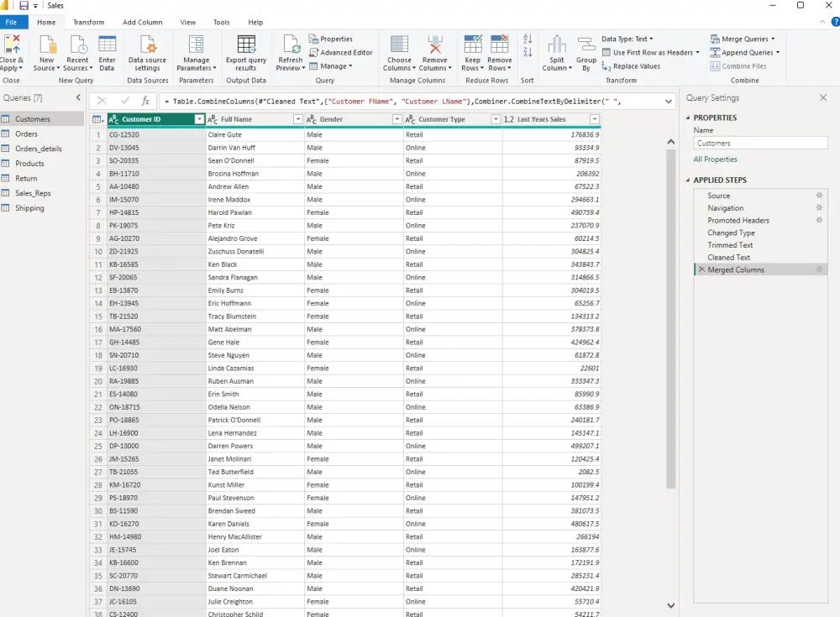
Task: Click Export query results icon
Action: (x=246, y=44)
